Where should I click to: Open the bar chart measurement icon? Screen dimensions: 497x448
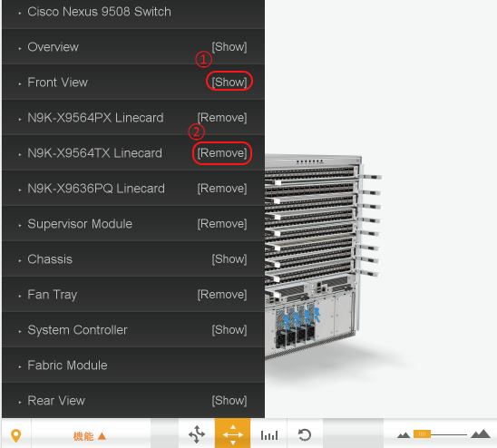(x=269, y=435)
